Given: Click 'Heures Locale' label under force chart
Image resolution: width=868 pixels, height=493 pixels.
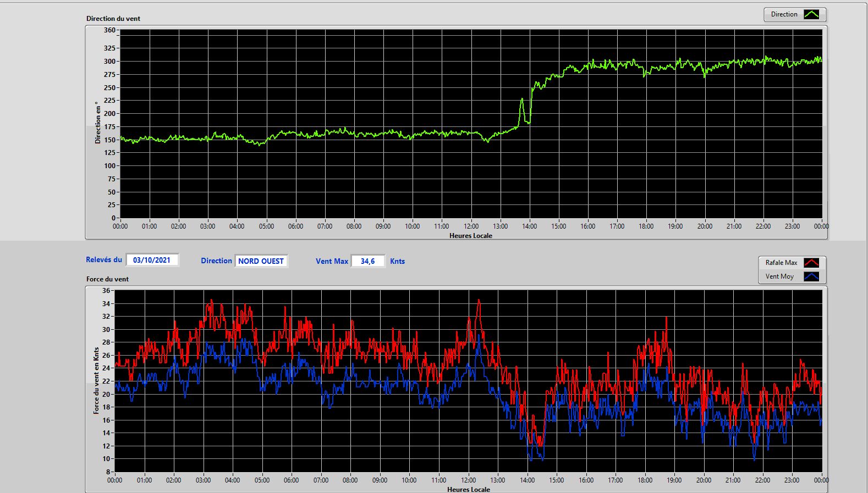Looking at the screenshot, I should 469,489.
